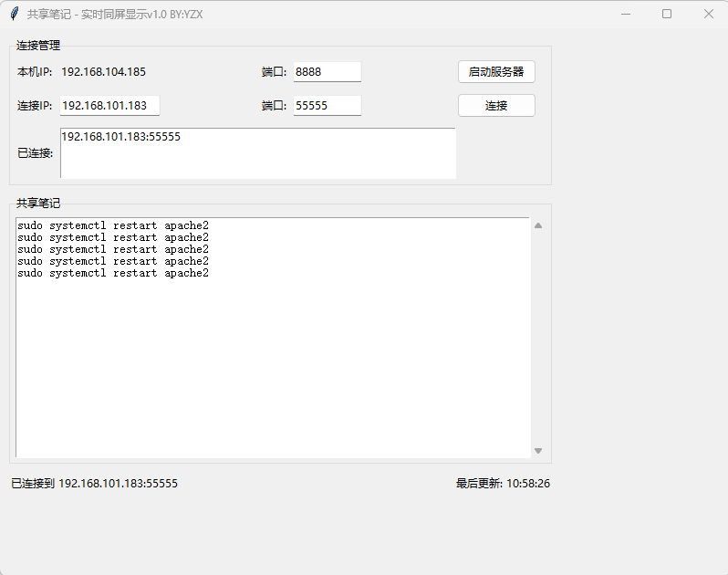Maximize the 共享笔记 window

[667, 15]
